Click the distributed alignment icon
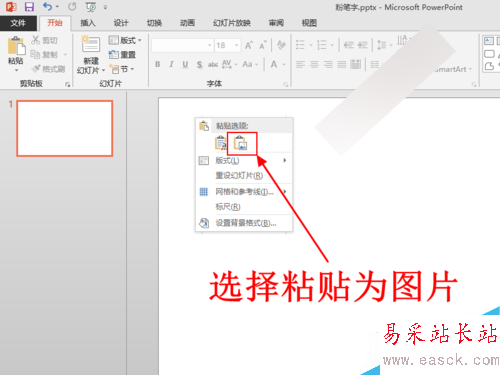500x375 pixels. point(355,64)
